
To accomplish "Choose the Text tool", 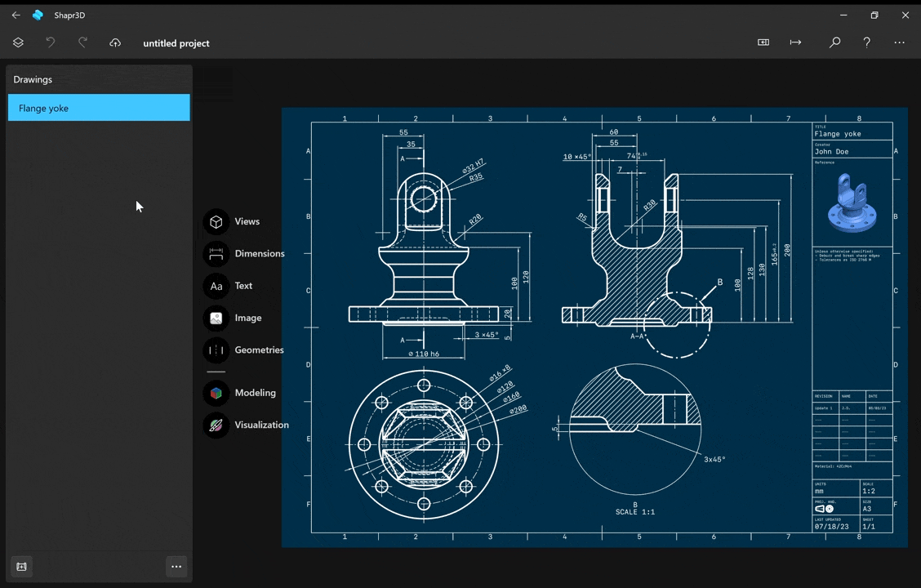I will 216,286.
